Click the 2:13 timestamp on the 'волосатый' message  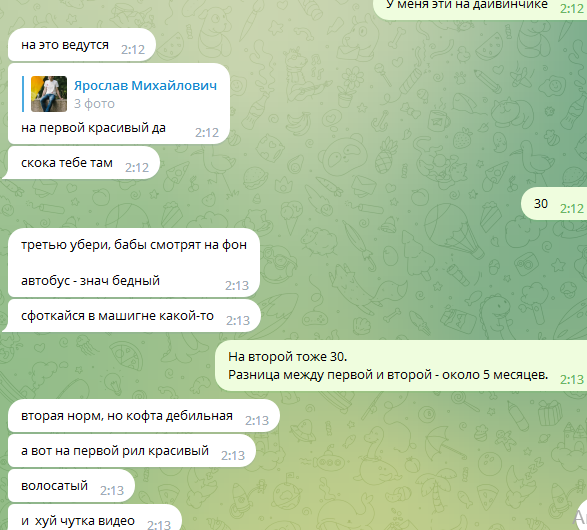(112, 490)
